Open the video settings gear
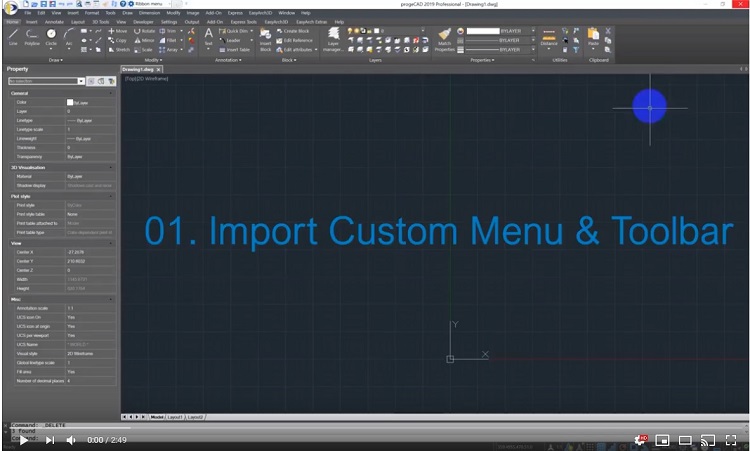Screen dimensions: 750x451 pyautogui.click(x=640, y=440)
